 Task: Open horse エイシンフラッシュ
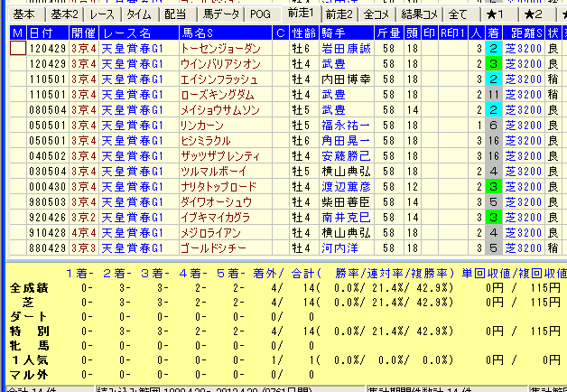click(218, 79)
